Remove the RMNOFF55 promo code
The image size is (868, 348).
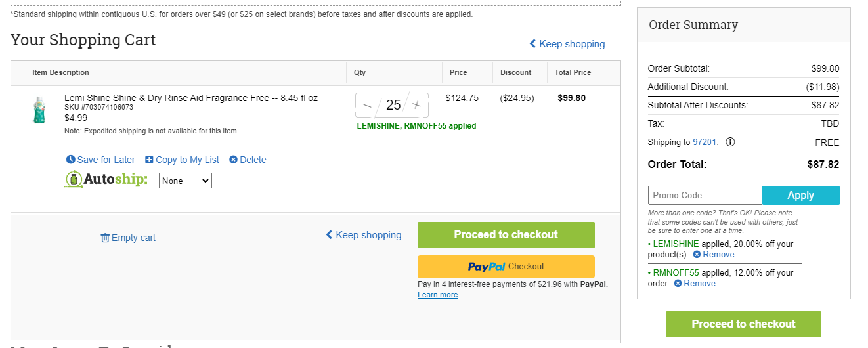pos(695,284)
